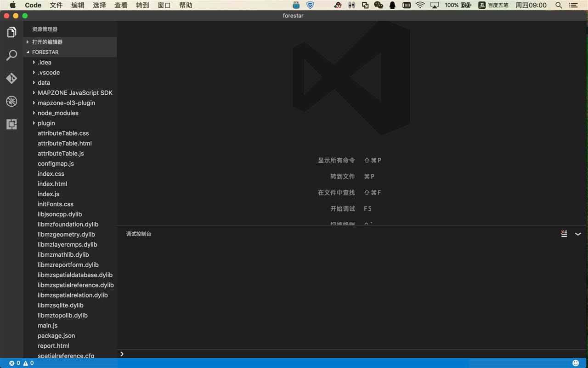
Task: Click the WeChat icon in the menu bar
Action: pyautogui.click(x=379, y=5)
